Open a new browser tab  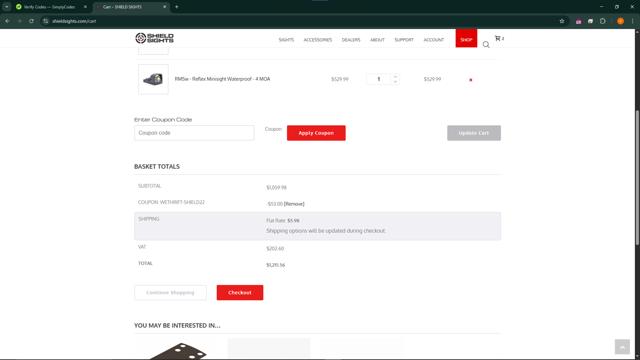[176, 7]
